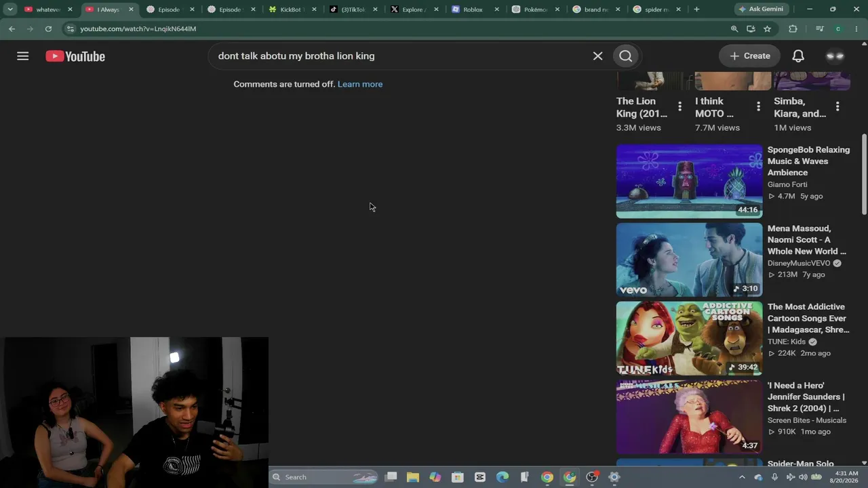Open the YouTube guide hamburger menu
Screen dimensions: 868x488
[22, 56]
